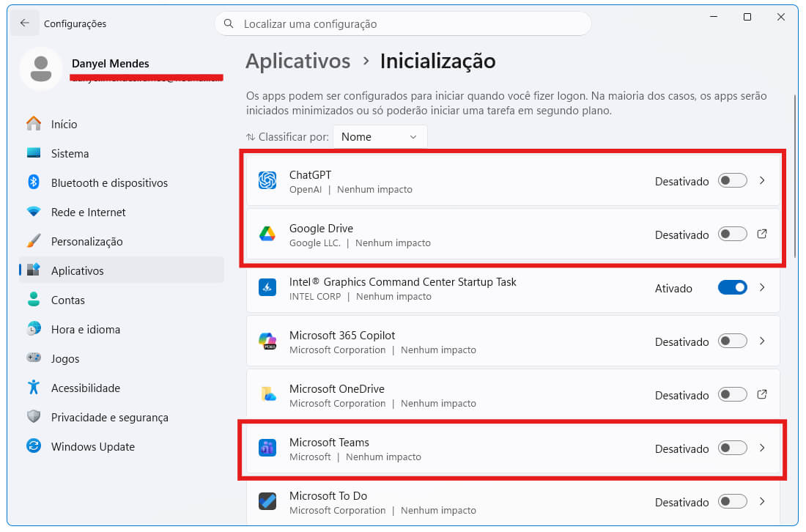Click the Personalização paintbrush icon

(34, 240)
